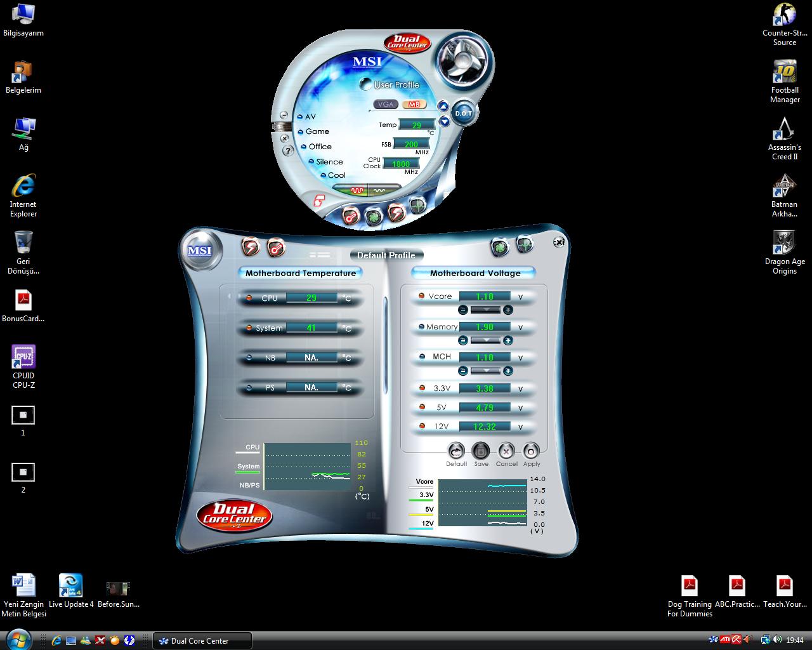Toggle the Vcore indicator light

point(421,296)
